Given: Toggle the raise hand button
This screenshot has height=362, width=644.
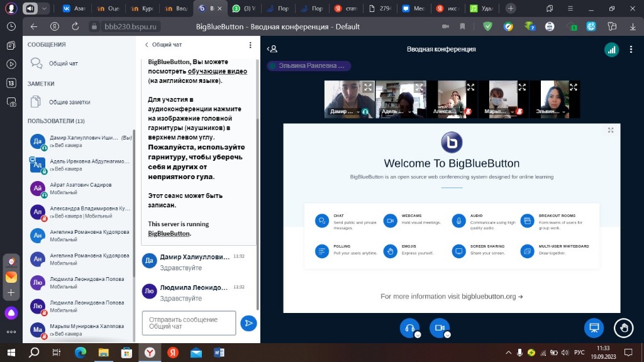Looking at the screenshot, I should pos(624,327).
